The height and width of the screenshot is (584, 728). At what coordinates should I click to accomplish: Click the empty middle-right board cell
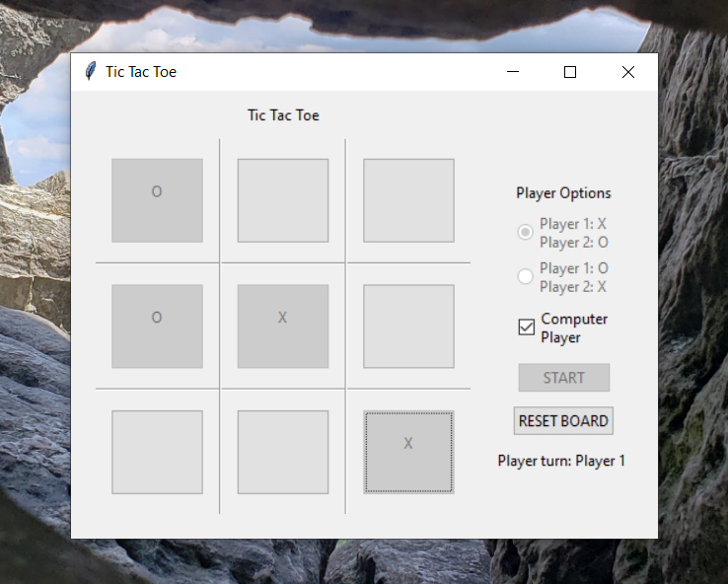(x=408, y=327)
